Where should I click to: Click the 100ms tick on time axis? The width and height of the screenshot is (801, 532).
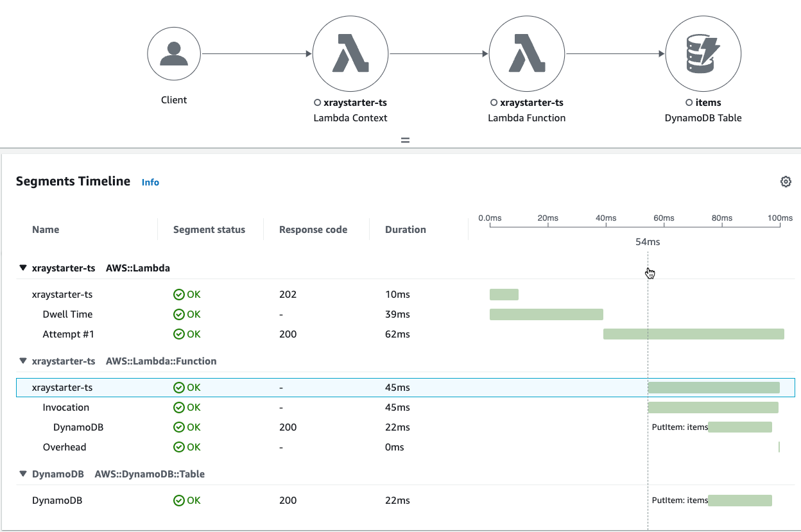coord(780,218)
